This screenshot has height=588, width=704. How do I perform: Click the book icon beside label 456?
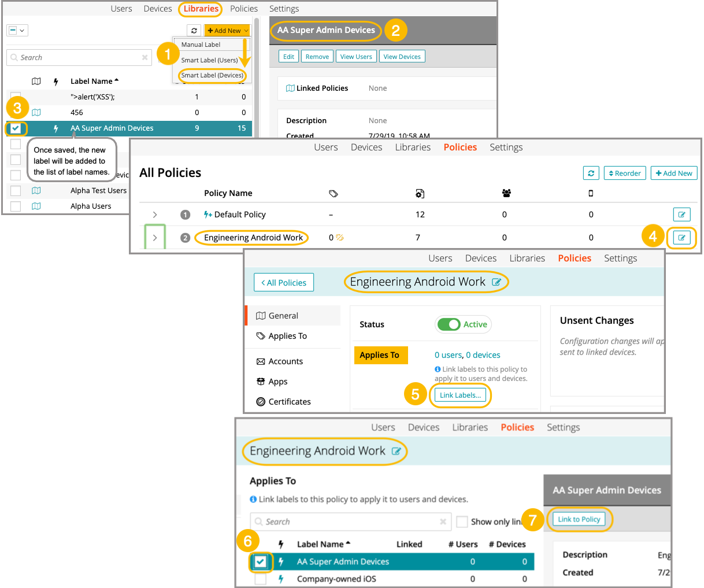click(x=36, y=112)
